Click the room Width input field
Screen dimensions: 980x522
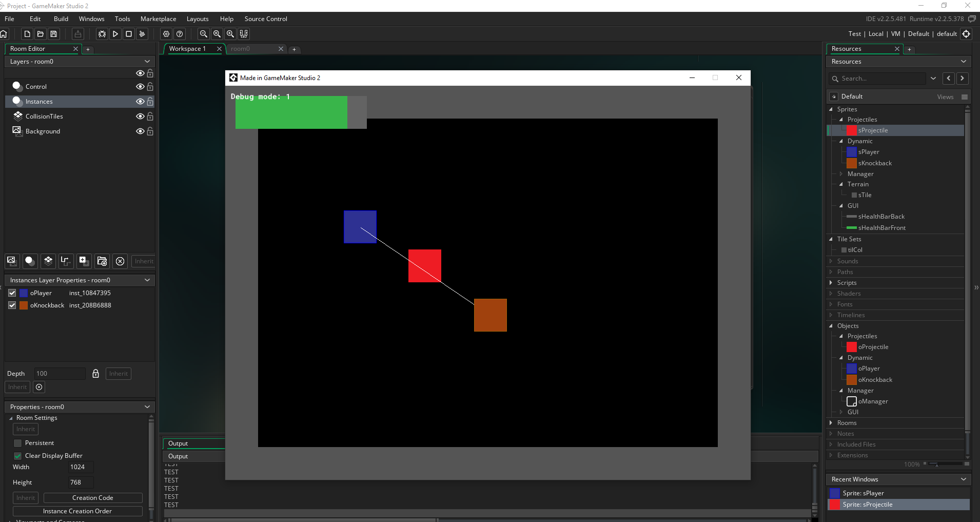[x=81, y=467]
